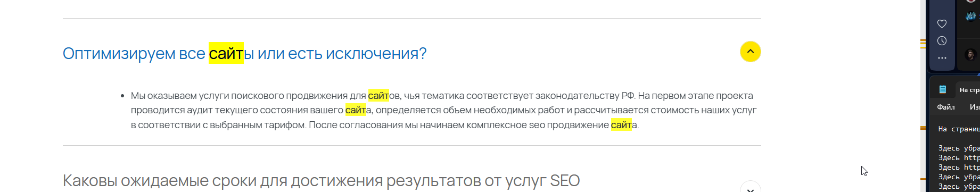Click the highlighted "сайт" in the FAQ heading
This screenshot has width=980, height=192.
pos(226,53)
